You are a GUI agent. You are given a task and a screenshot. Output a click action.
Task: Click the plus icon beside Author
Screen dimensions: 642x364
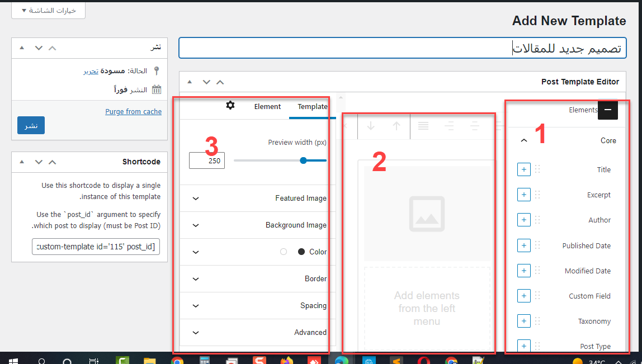pos(523,220)
